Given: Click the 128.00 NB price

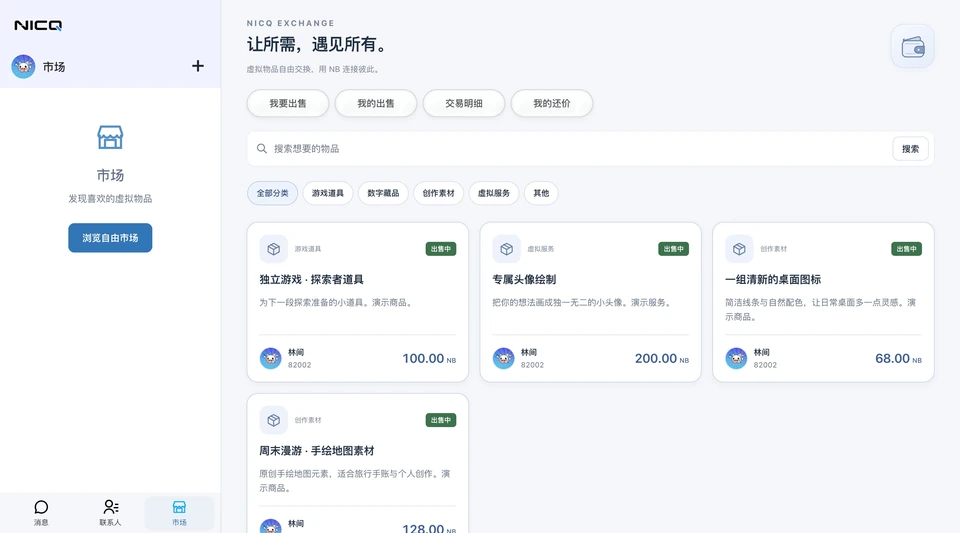Looking at the screenshot, I should coord(429,528).
